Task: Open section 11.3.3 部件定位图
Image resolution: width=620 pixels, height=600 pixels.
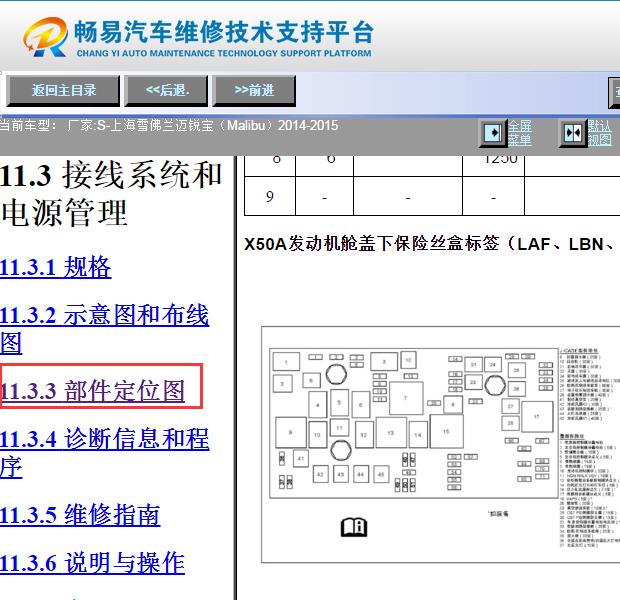Action: coord(93,391)
